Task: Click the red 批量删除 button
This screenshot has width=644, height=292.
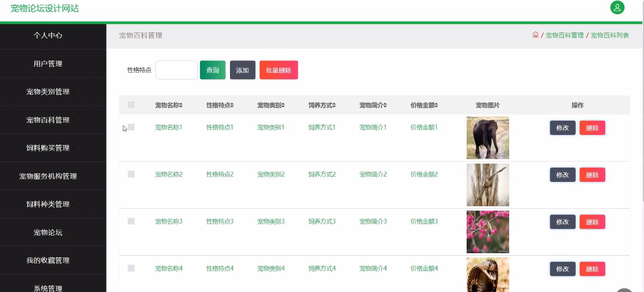Action: point(279,70)
